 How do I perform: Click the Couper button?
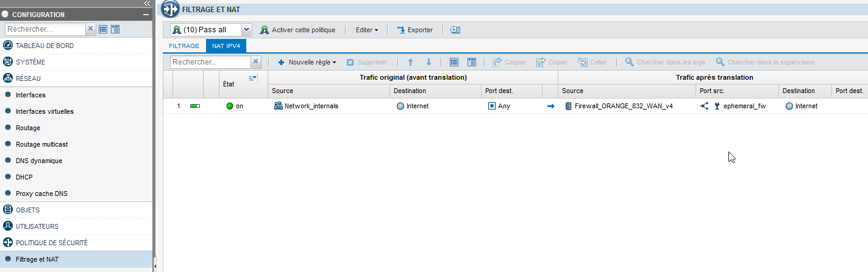coord(510,62)
